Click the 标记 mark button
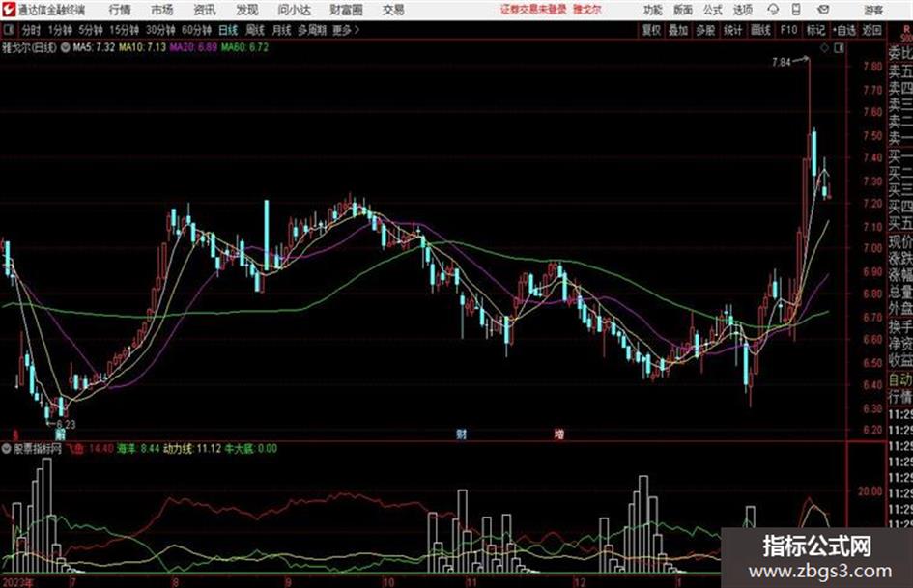 pos(815,30)
